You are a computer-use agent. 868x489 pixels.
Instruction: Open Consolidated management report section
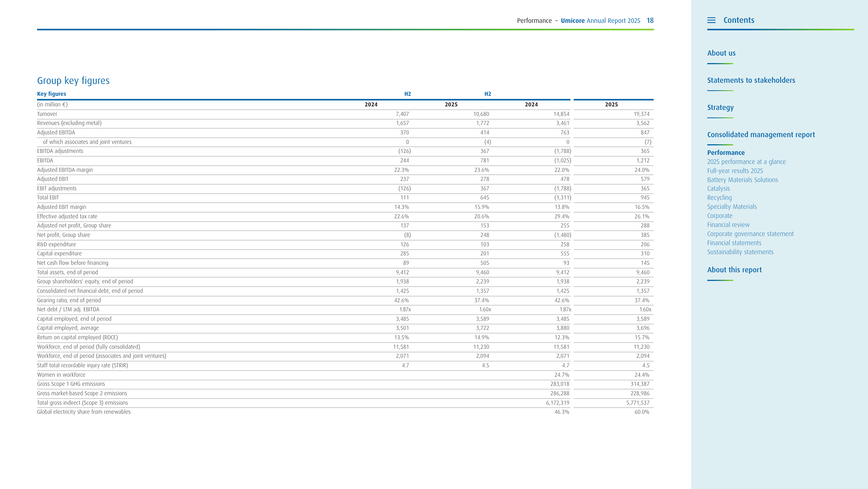[x=761, y=135]
